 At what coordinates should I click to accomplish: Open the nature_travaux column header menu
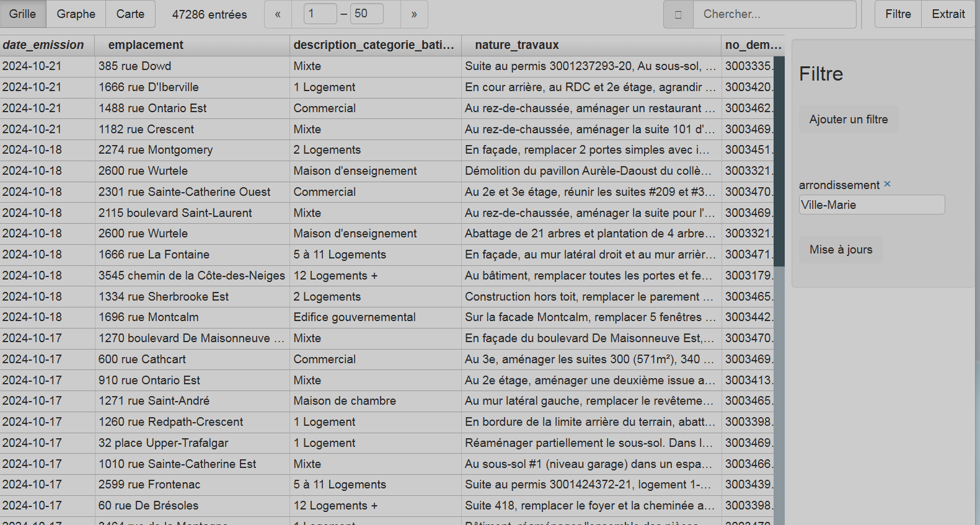click(516, 45)
